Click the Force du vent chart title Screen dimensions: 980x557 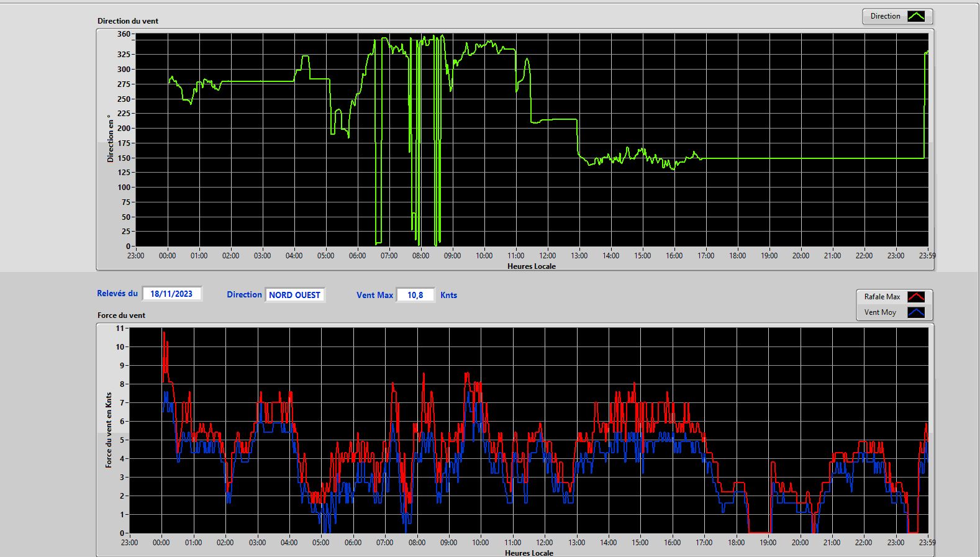(121, 315)
